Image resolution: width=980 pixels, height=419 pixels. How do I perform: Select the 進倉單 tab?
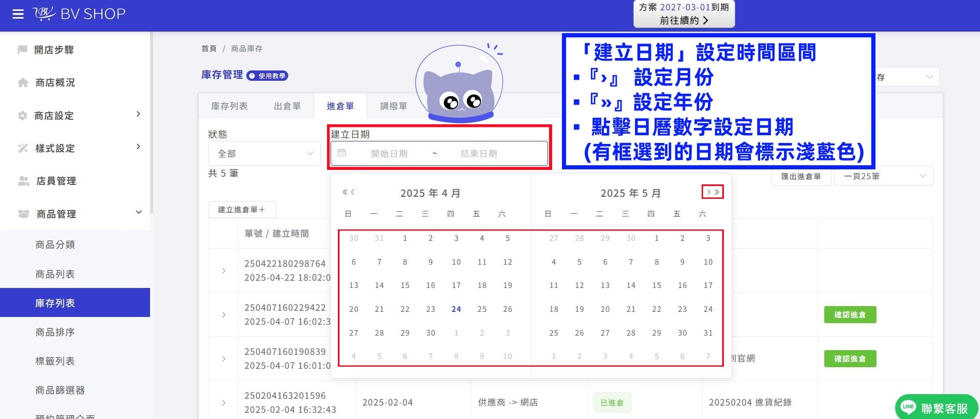[x=340, y=106]
